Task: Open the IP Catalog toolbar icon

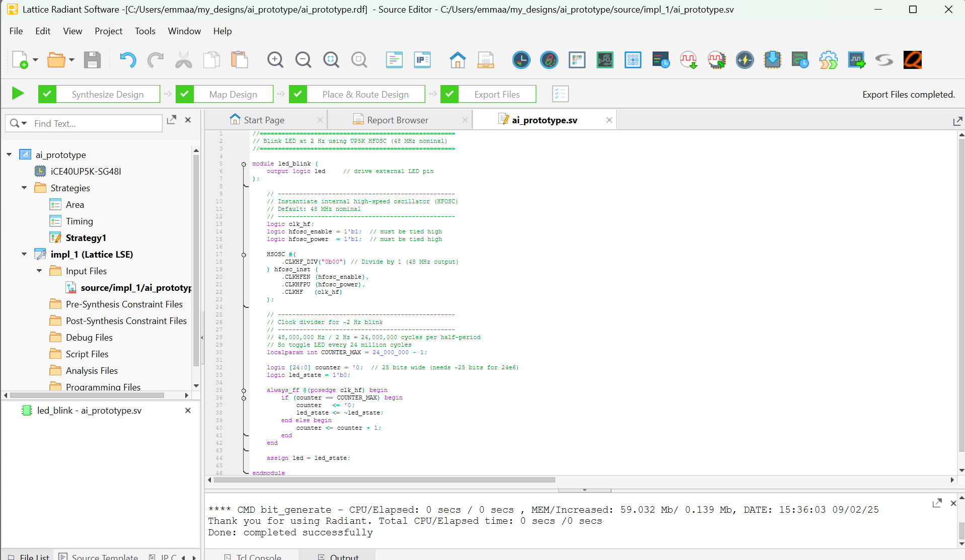Action: pyautogui.click(x=422, y=60)
